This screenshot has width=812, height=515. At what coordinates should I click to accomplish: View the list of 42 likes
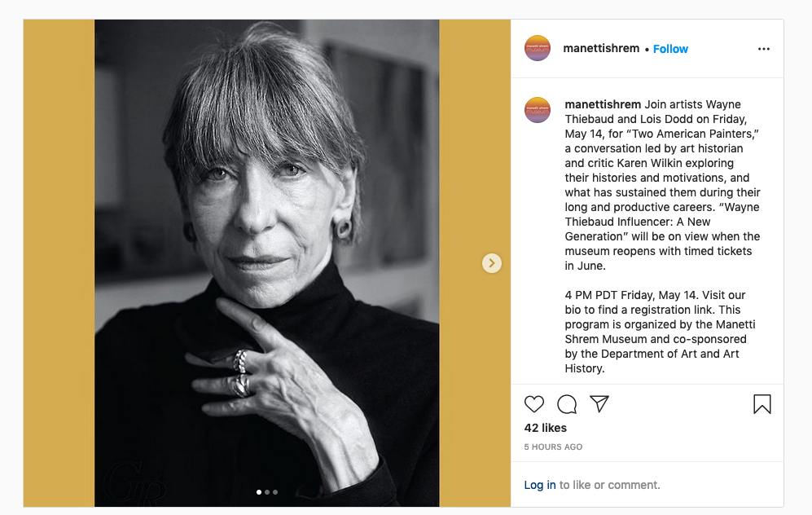(x=546, y=427)
